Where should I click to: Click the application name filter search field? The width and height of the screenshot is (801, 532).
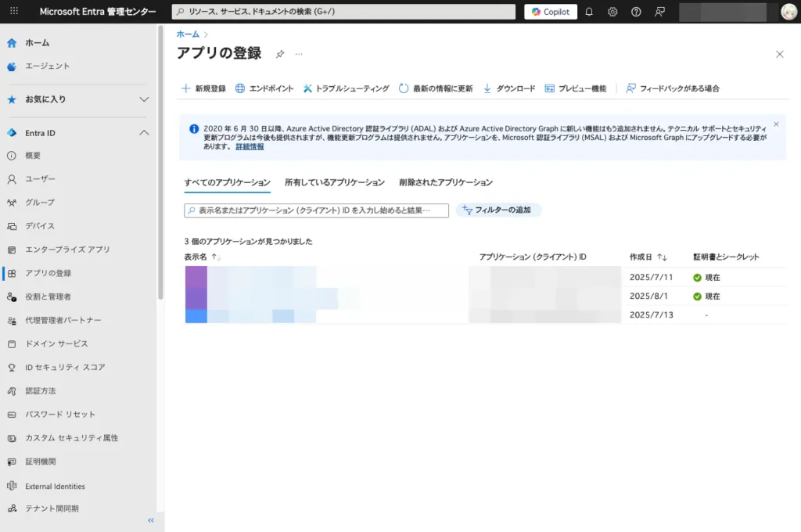(x=316, y=210)
